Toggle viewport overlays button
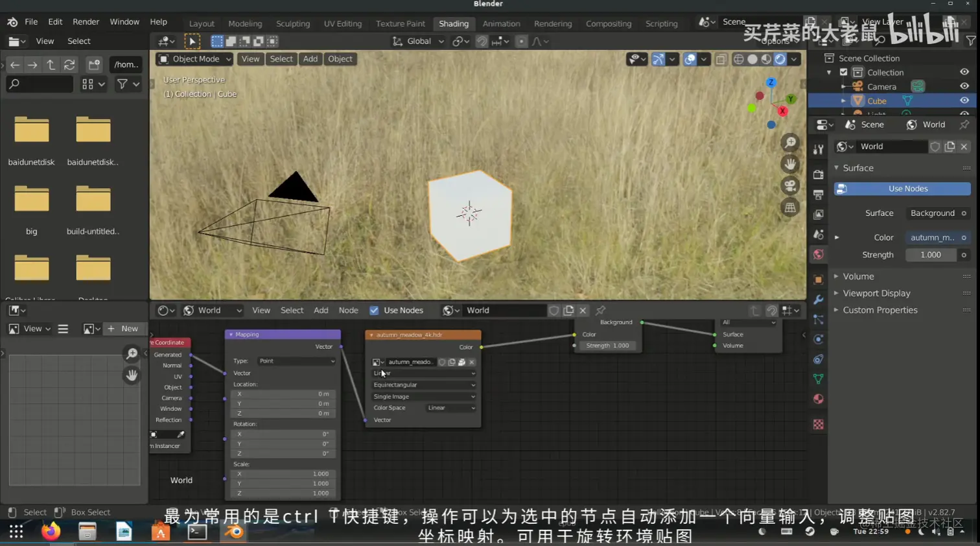 click(690, 59)
